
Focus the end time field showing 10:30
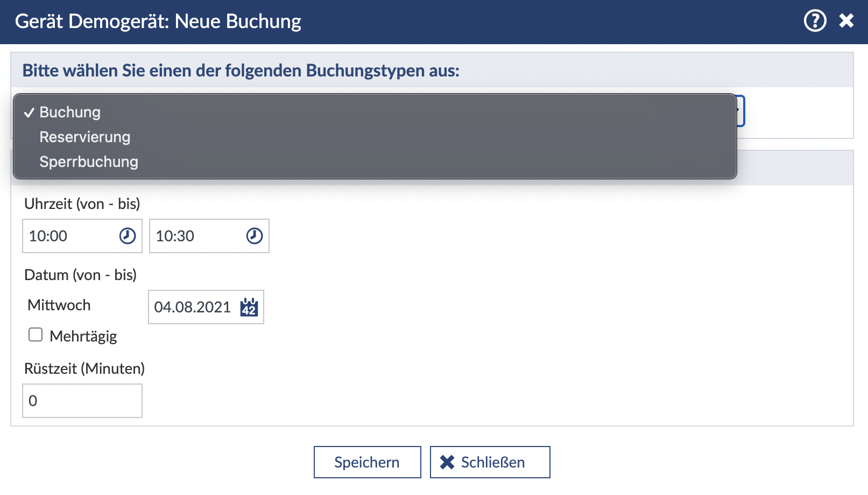197,236
